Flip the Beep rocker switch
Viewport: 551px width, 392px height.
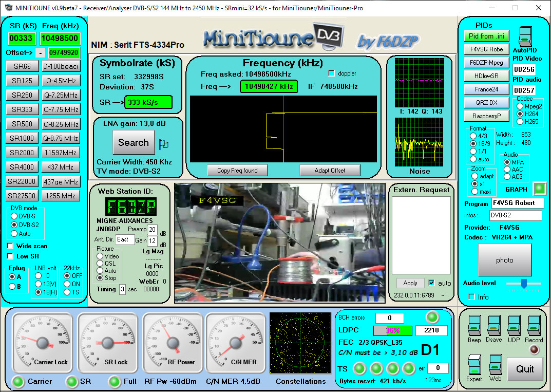[x=474, y=326]
